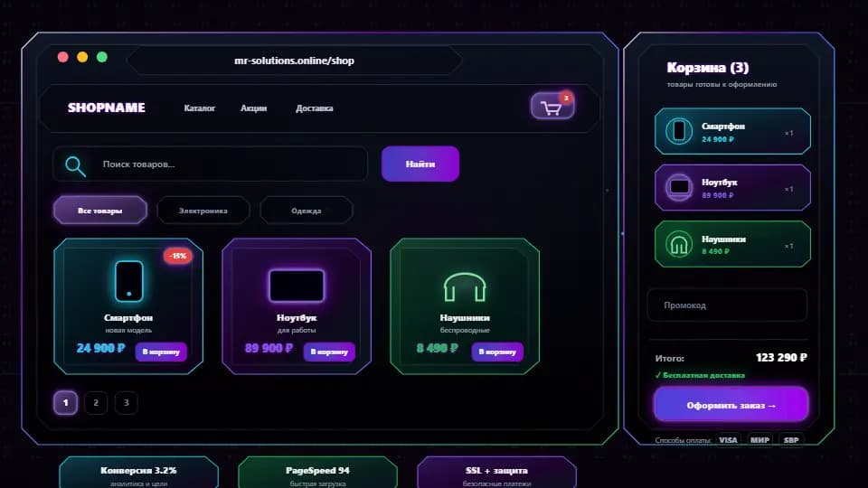Click the ×1 quantity in Наушники cart row
Viewport: 868px width, 488px height.
coord(788,246)
